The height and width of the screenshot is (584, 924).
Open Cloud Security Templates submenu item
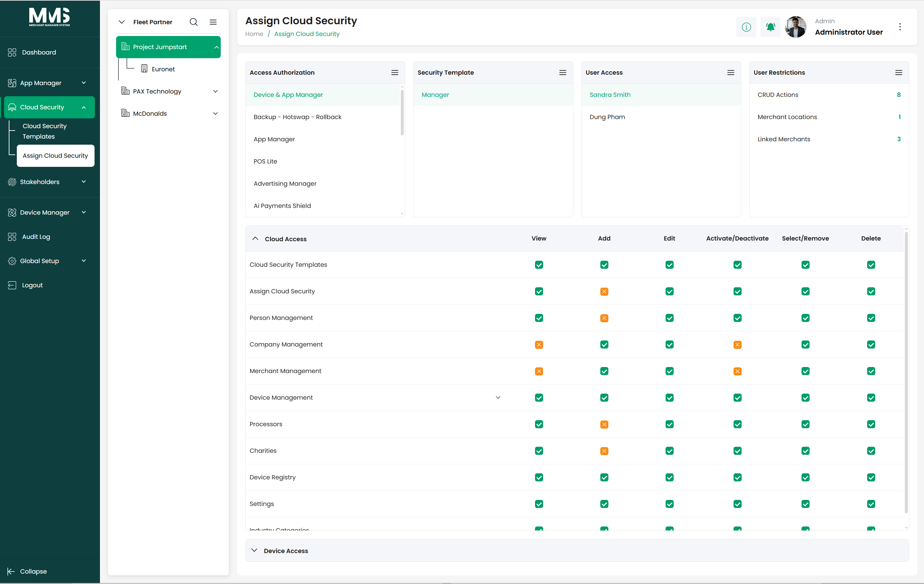[44, 131]
